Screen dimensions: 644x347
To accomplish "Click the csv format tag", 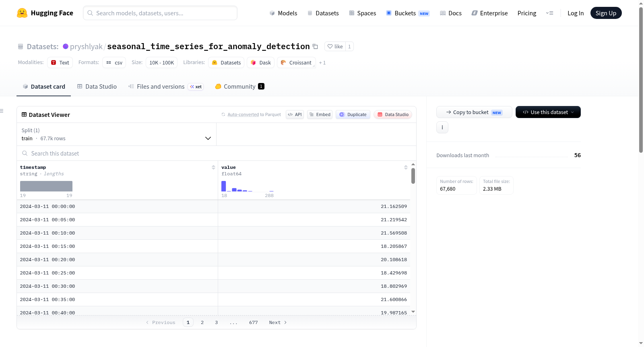I will (x=114, y=62).
